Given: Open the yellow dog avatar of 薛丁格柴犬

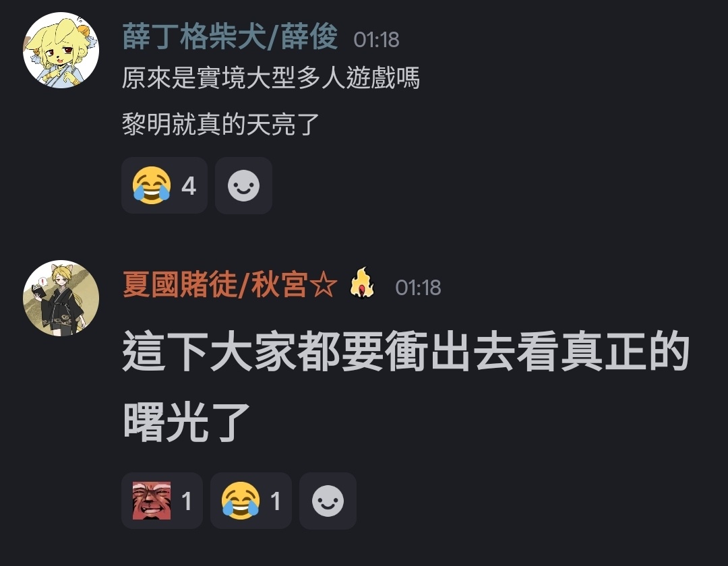Looking at the screenshot, I should pyautogui.click(x=61, y=50).
